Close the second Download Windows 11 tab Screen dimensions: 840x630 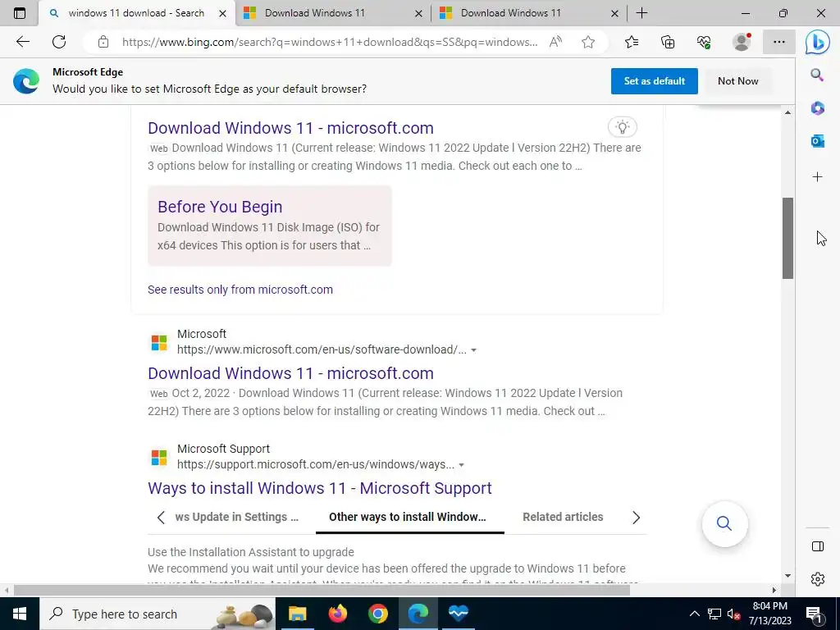pos(419,13)
